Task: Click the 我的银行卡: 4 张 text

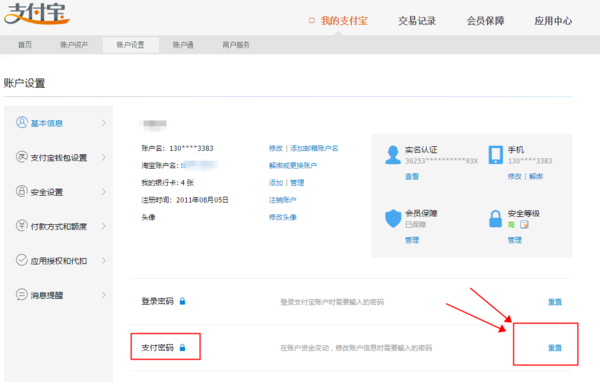Action: point(168,183)
